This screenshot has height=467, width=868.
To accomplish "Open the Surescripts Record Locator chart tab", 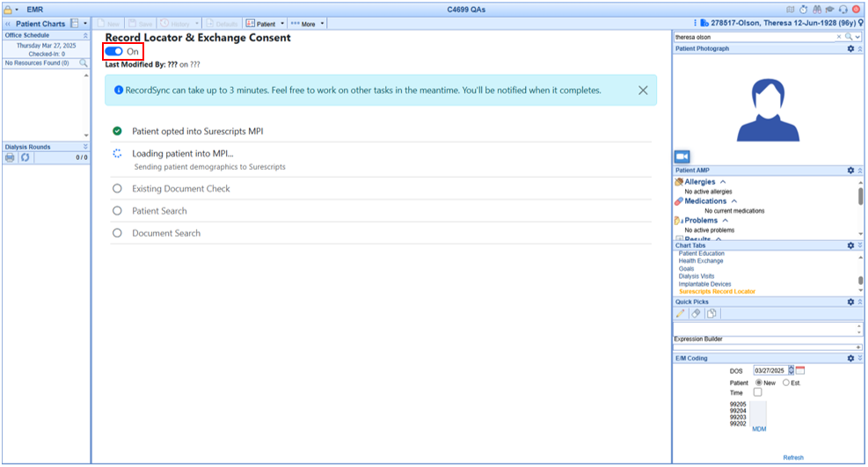I will [x=717, y=292].
